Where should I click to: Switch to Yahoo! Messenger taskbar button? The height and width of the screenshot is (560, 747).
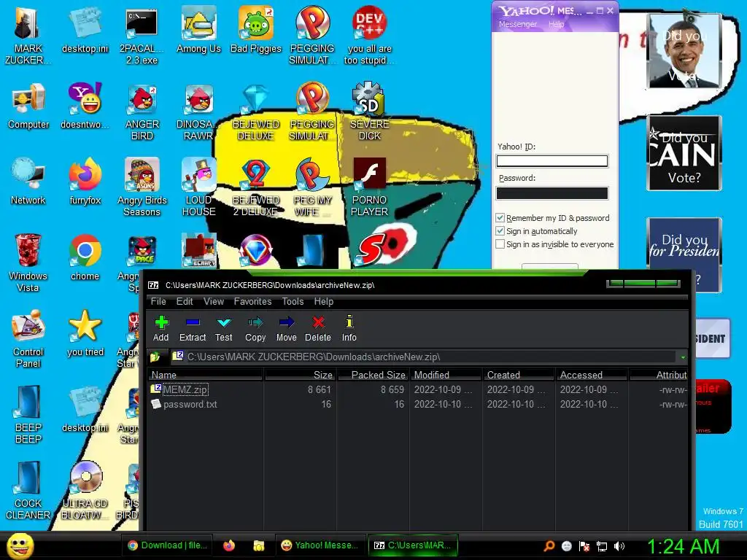point(320,545)
